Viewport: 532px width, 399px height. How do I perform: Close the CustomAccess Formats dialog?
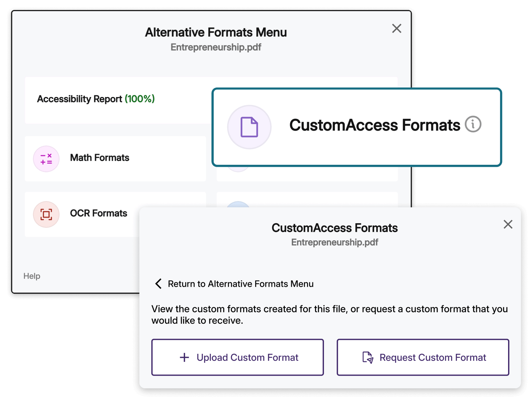pos(508,224)
